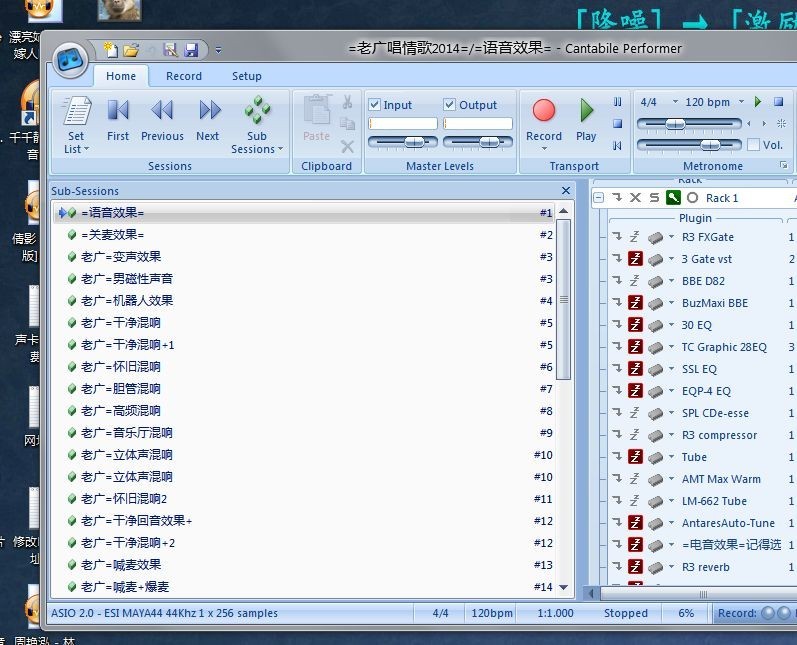Select the =语音效果= sub-session

(304, 213)
